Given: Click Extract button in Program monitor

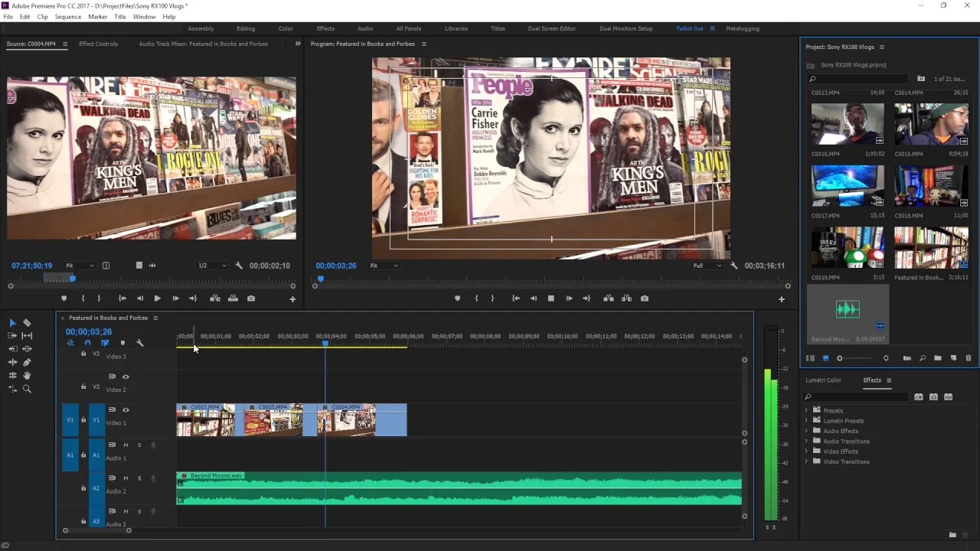Looking at the screenshot, I should pos(626,298).
